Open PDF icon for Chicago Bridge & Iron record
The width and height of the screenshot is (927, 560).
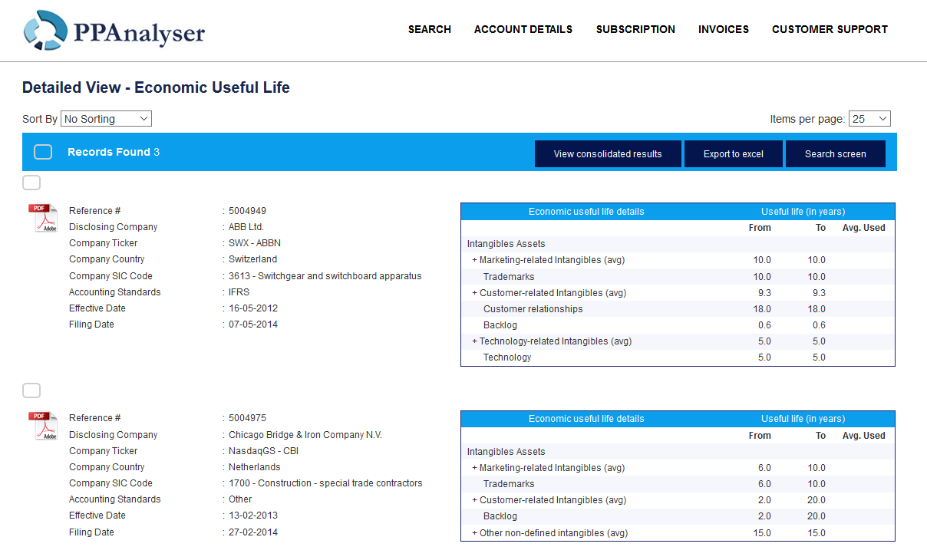(43, 426)
